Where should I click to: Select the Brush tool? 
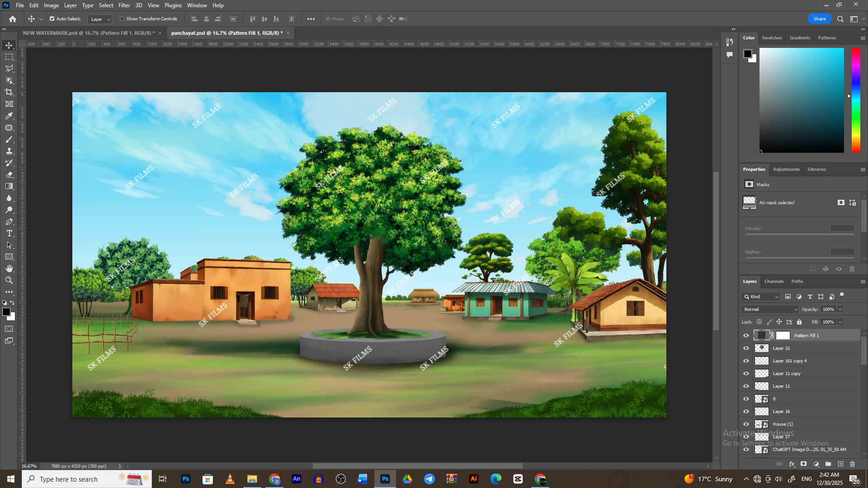[9, 139]
